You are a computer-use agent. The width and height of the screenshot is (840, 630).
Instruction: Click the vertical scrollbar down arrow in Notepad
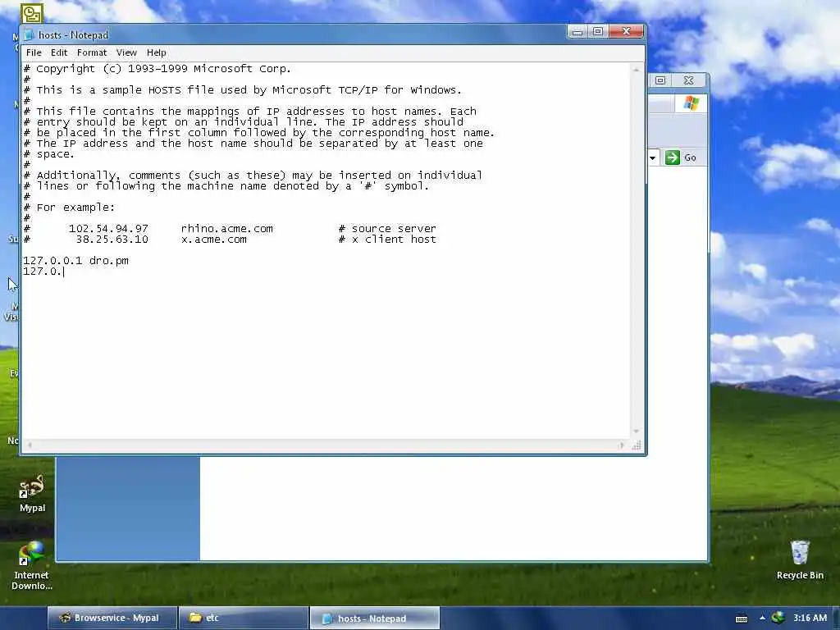tap(636, 431)
